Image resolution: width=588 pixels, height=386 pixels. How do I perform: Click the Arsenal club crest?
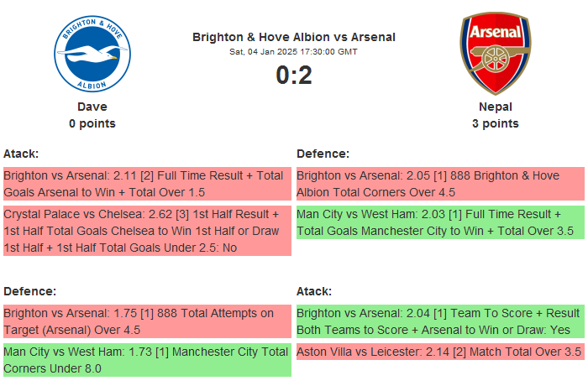[495, 54]
